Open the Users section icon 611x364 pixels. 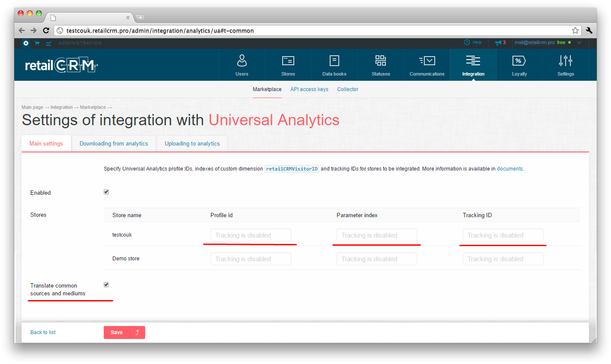242,61
